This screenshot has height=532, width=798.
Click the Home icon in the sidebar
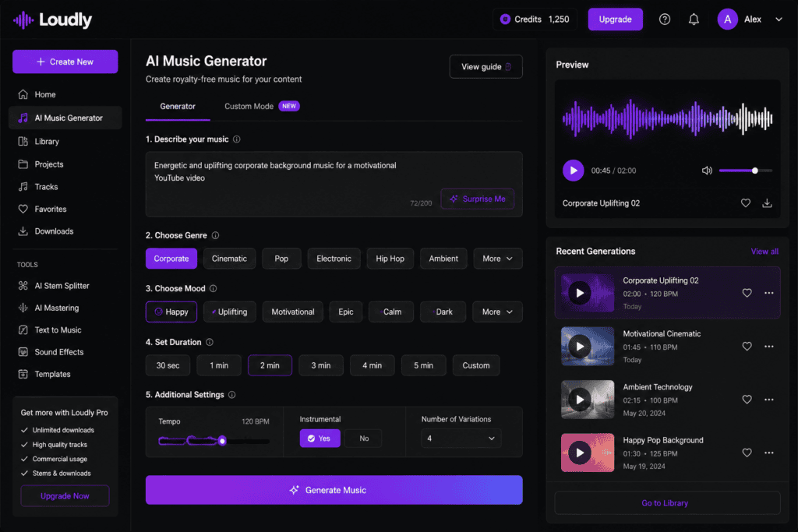pos(23,94)
